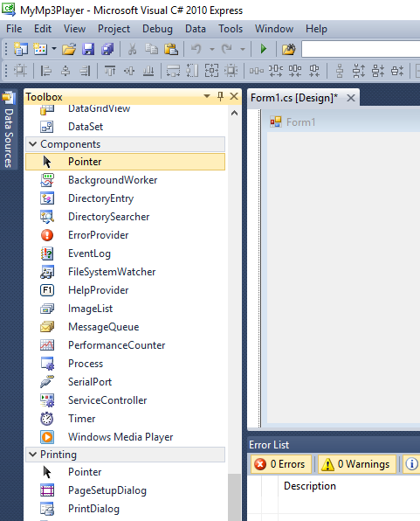Click the Open File folder icon
The width and height of the screenshot is (420, 521).
(69, 49)
